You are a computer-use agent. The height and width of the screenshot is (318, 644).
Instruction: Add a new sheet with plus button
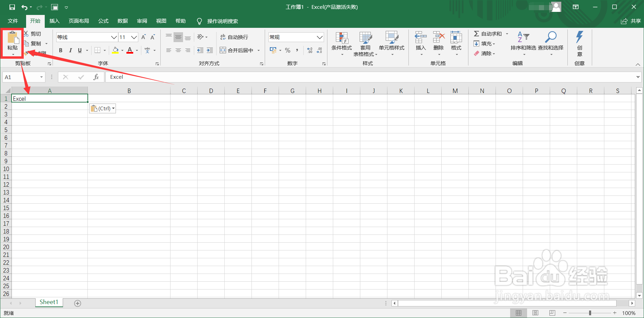coord(78,303)
